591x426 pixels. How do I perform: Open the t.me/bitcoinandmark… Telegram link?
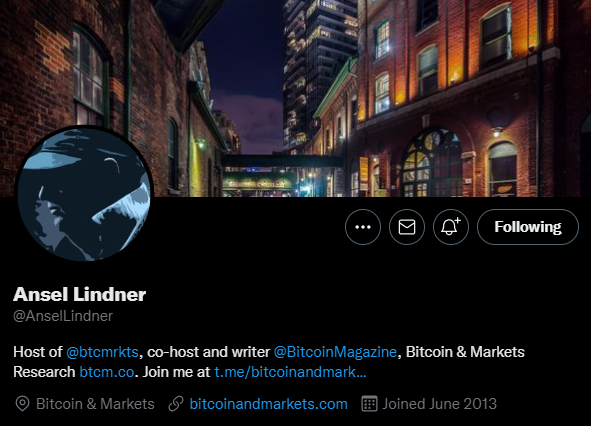click(x=290, y=372)
